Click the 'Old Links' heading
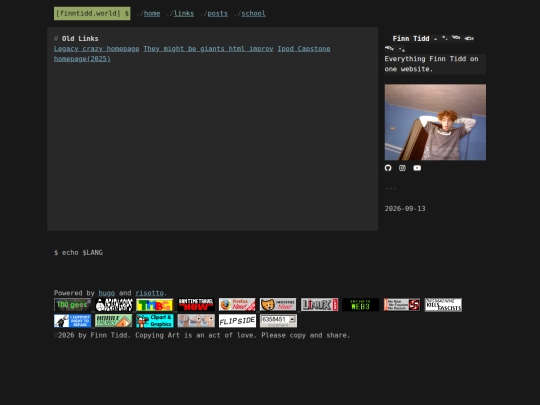Image resolution: width=540 pixels, height=405 pixels. [x=80, y=39]
